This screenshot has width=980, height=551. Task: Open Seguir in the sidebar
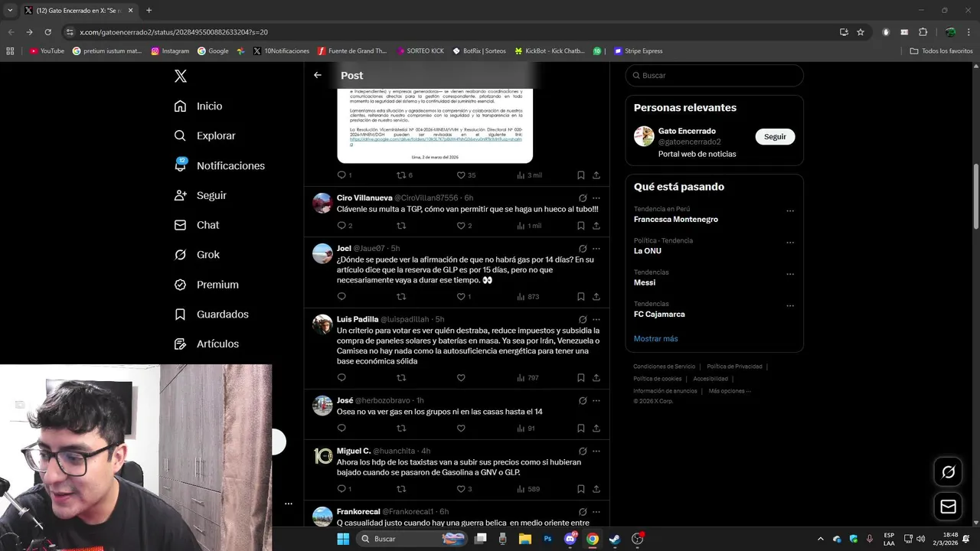point(200,195)
